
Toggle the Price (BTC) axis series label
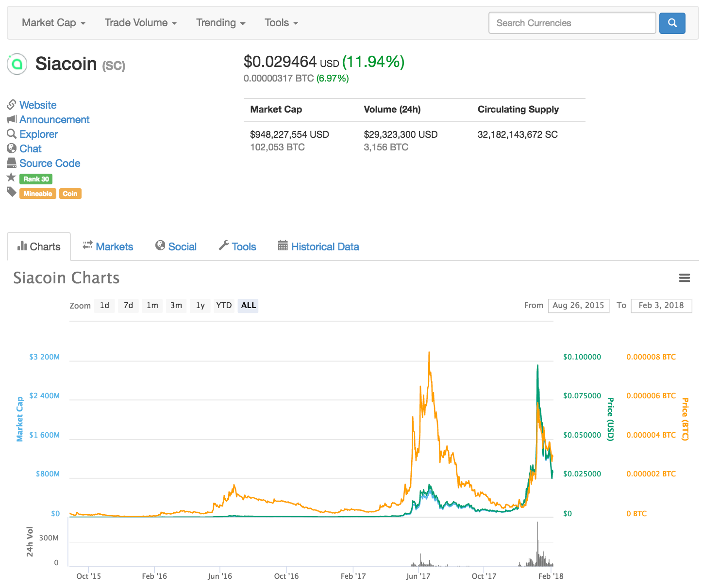pos(685,419)
